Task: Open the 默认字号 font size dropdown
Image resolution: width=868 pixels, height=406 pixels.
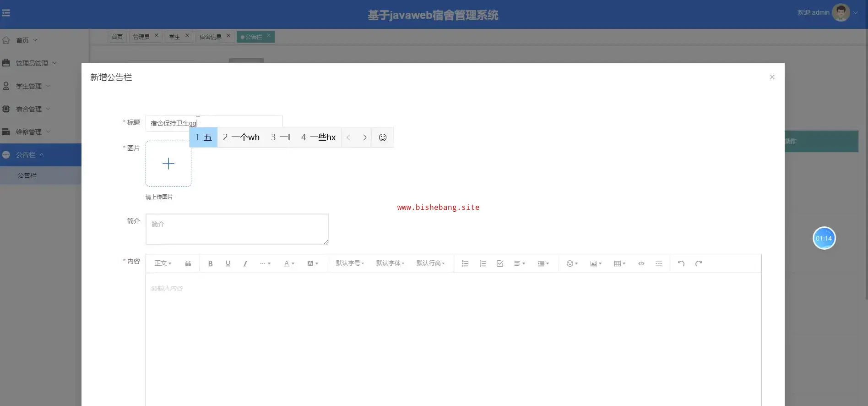Action: [350, 263]
